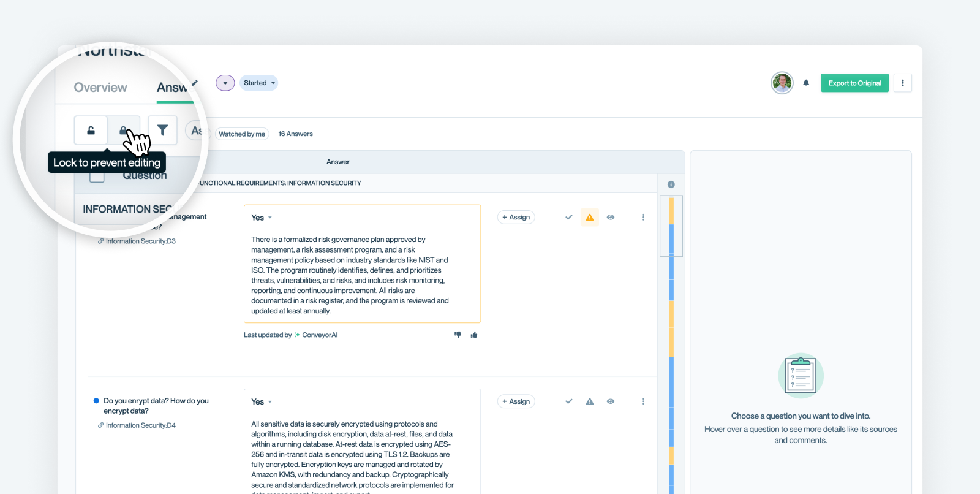The height and width of the screenshot is (494, 980).
Task: Mark the risk management answer as approved with checkmark
Action: point(568,217)
